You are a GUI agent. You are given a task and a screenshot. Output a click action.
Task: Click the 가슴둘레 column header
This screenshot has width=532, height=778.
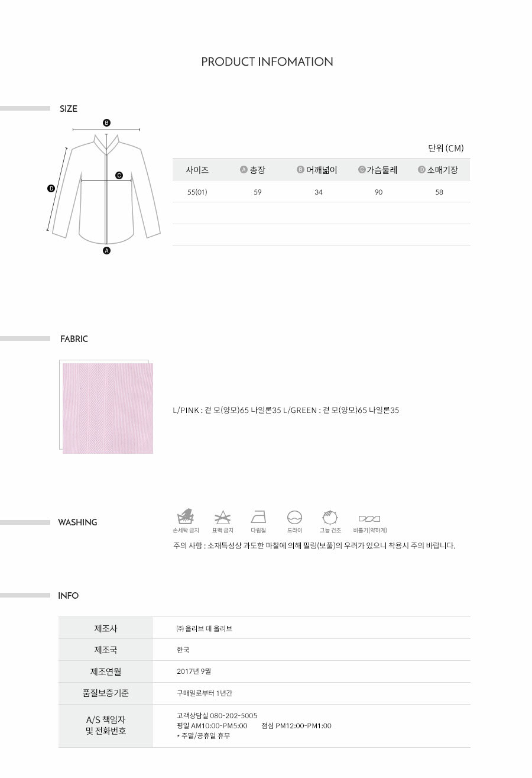tap(378, 170)
